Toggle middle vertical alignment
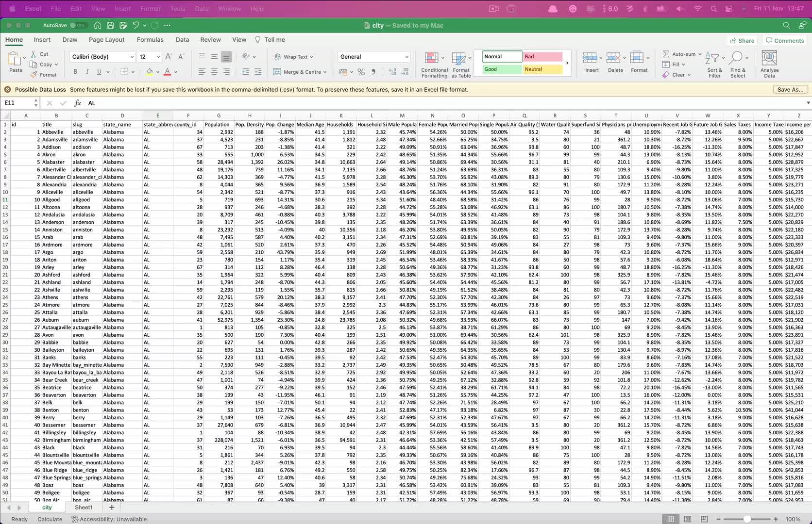Image resolution: width=812 pixels, height=524 pixels. coord(214,57)
